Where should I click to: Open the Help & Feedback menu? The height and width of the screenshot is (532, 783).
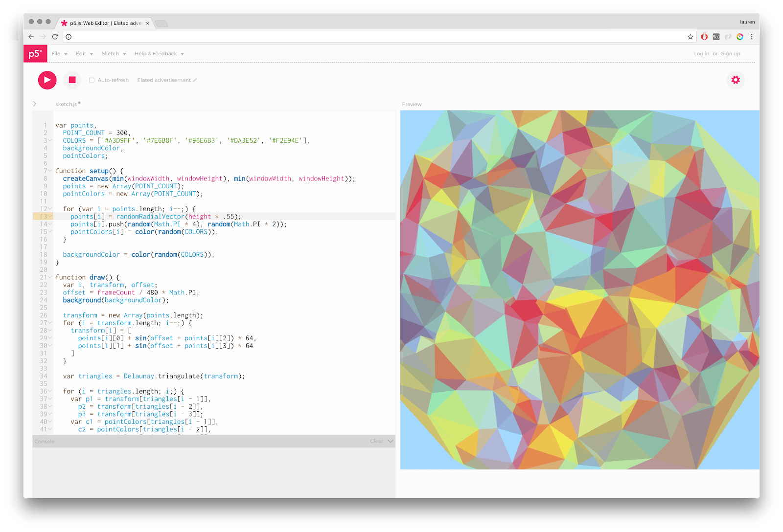(157, 53)
